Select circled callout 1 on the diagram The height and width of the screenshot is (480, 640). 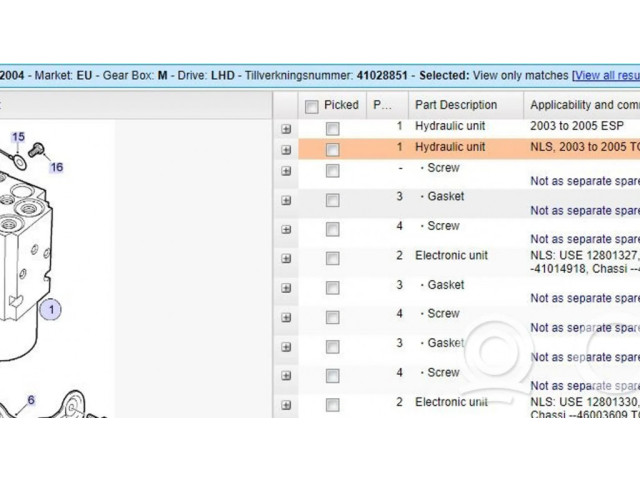49,309
